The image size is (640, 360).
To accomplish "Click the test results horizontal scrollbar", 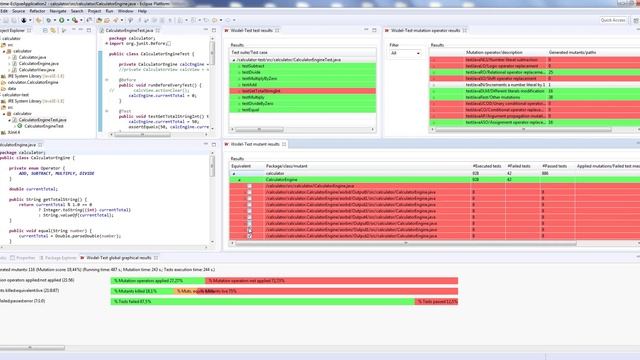I will (259, 129).
